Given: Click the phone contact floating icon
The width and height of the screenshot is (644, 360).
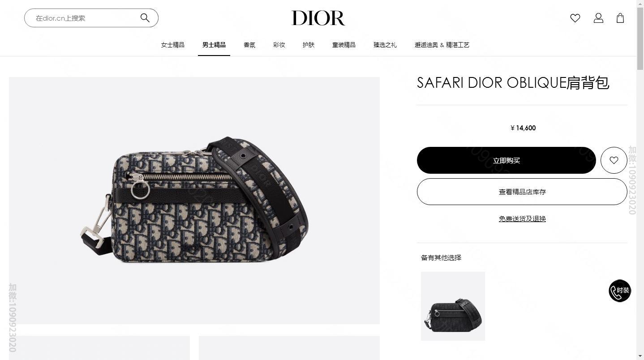Looking at the screenshot, I should tap(620, 291).
